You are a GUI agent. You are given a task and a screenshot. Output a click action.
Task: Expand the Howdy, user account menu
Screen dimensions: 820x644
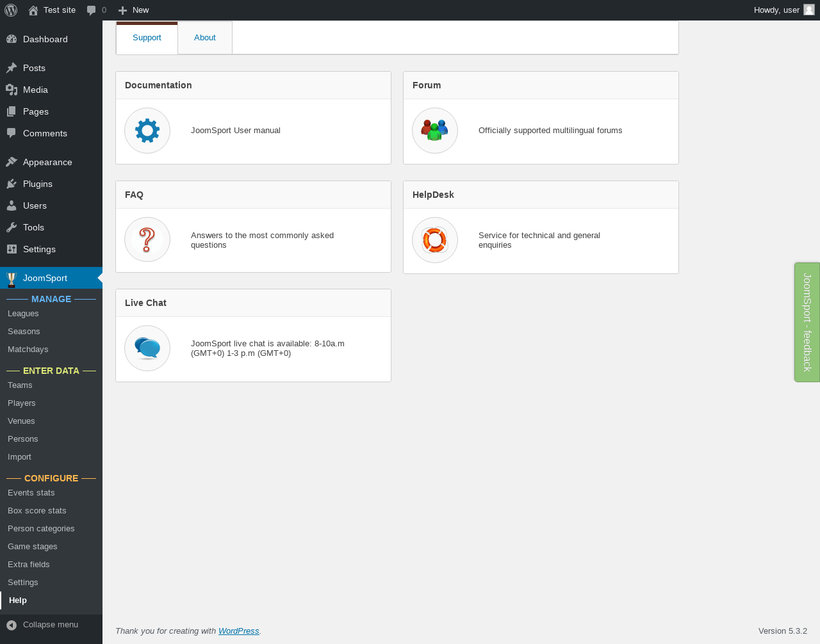tap(776, 10)
